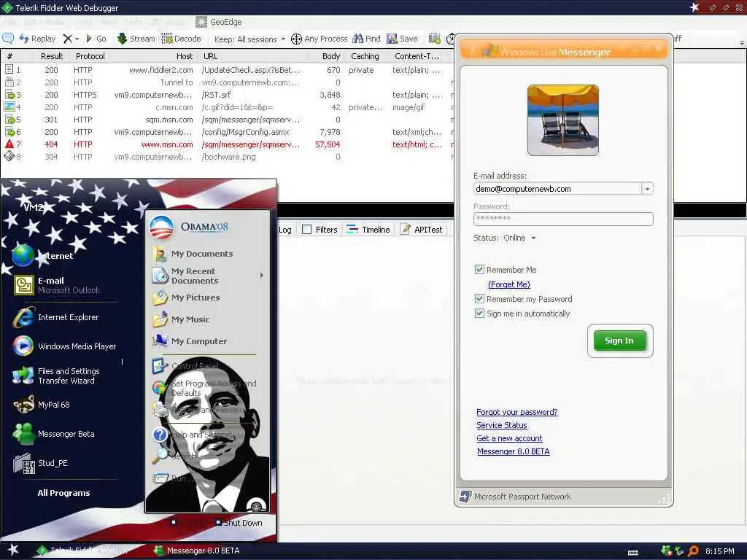Screen dimensions: 747x560
Task: Select session 1 www.fiddler2.com row icon
Action: (9, 69)
